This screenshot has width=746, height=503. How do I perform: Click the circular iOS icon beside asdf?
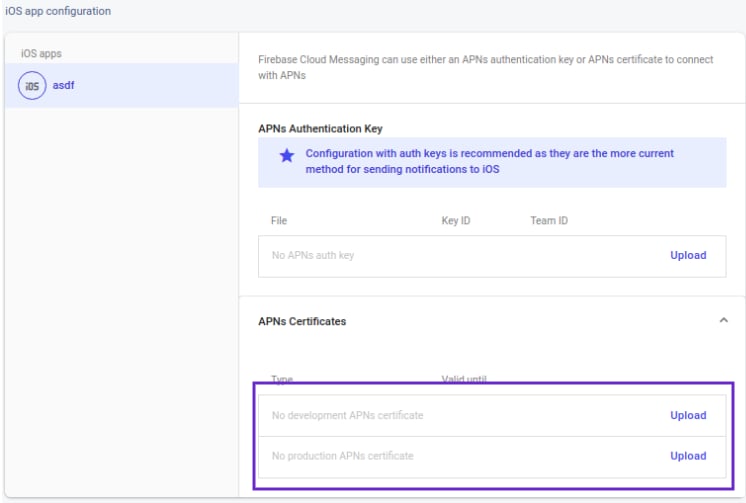32,86
